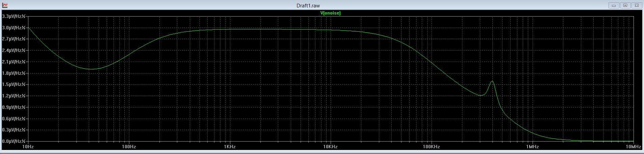Screen dimensions: 644x154
Task: Select the V(onoise) trace label
Action: [330, 13]
